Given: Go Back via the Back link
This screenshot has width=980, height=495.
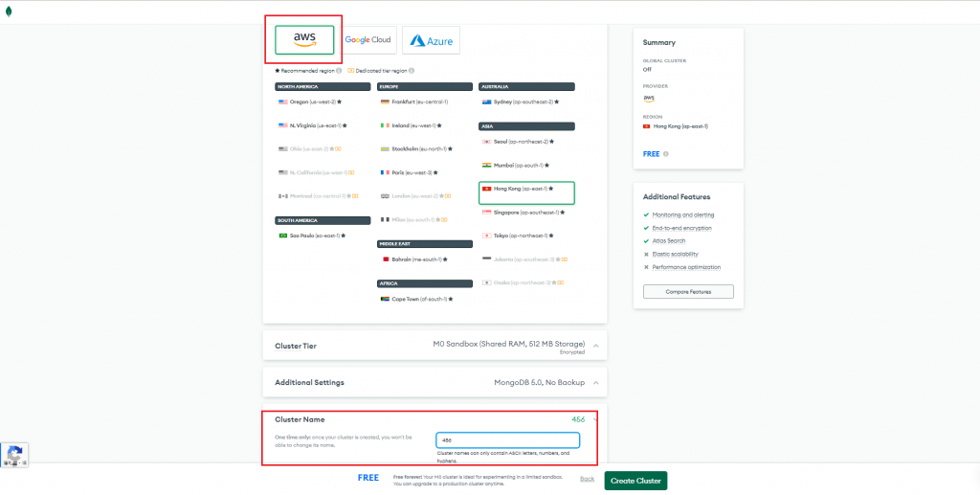Looking at the screenshot, I should point(587,479).
